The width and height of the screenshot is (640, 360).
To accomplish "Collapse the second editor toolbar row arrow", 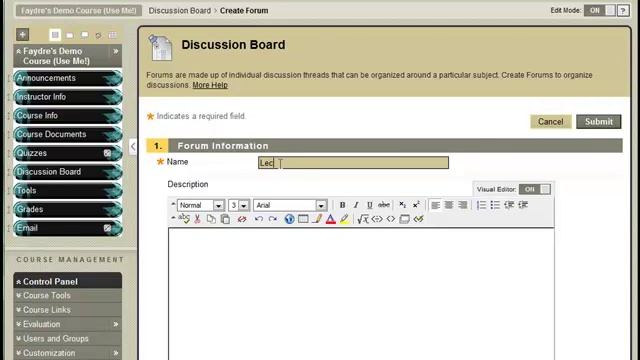I will tap(173, 218).
